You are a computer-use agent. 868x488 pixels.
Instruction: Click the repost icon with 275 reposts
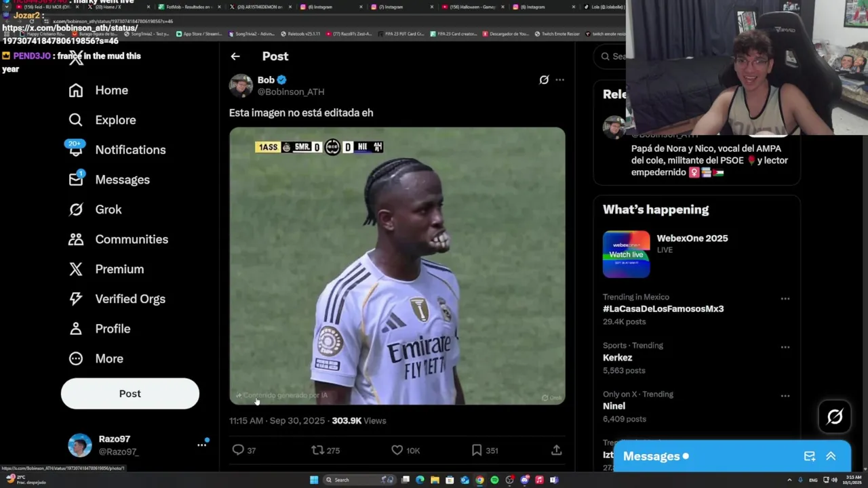(317, 450)
